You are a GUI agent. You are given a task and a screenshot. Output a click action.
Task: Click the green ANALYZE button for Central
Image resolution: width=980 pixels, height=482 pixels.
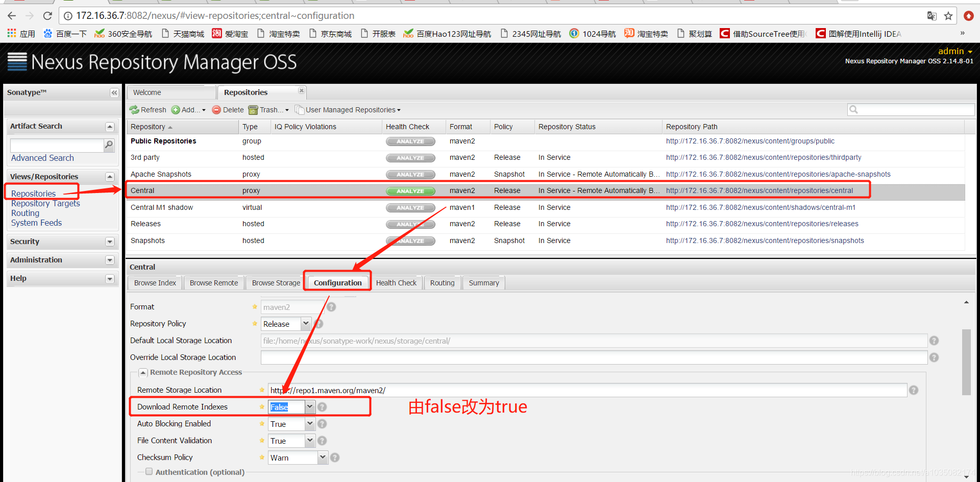tap(410, 191)
